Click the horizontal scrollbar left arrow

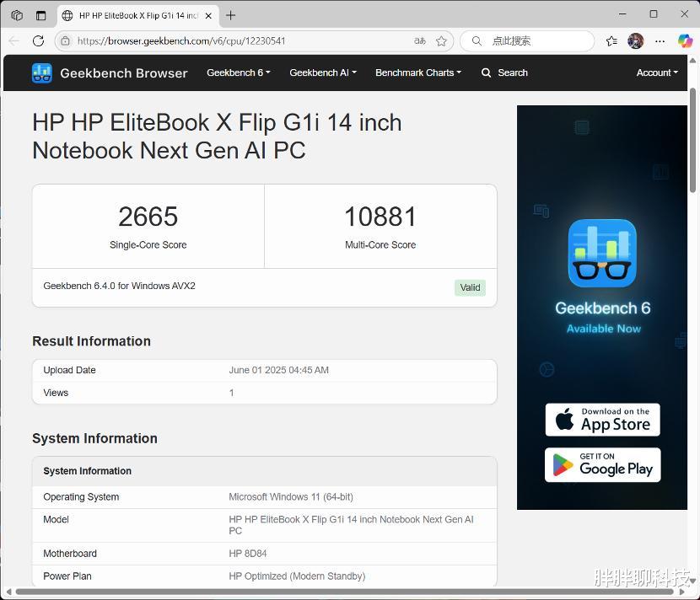(8, 592)
